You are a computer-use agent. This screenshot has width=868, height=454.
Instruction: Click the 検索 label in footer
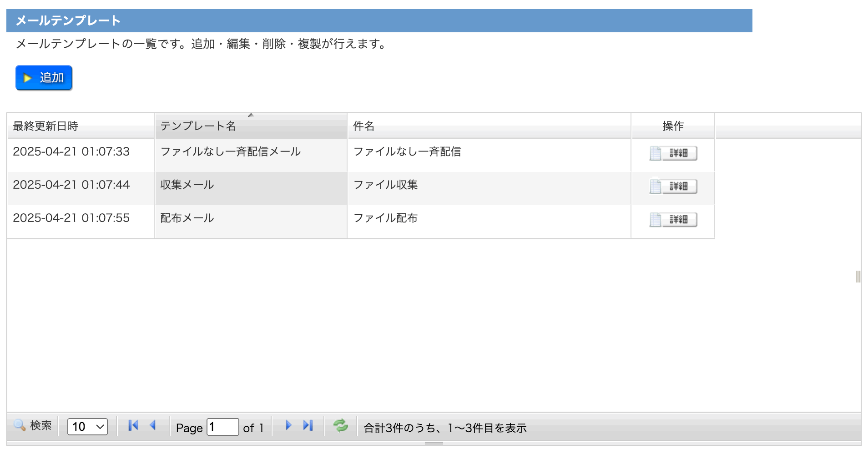click(x=41, y=425)
